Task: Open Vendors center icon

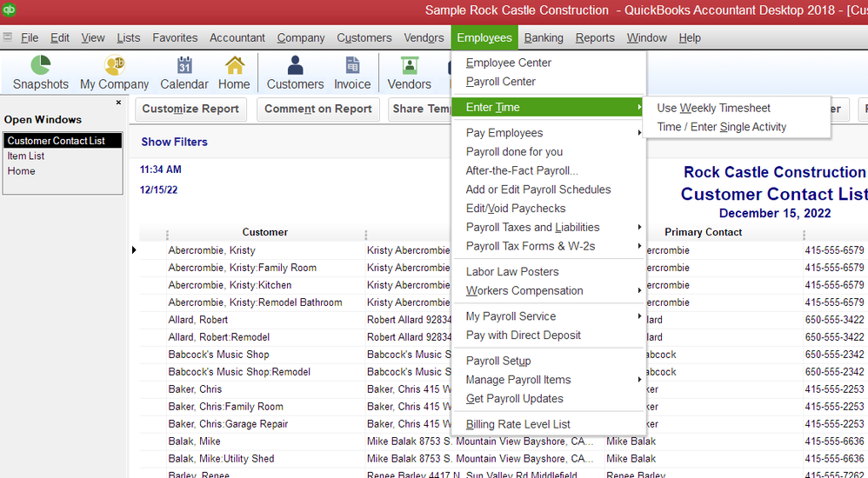Action: [x=409, y=72]
